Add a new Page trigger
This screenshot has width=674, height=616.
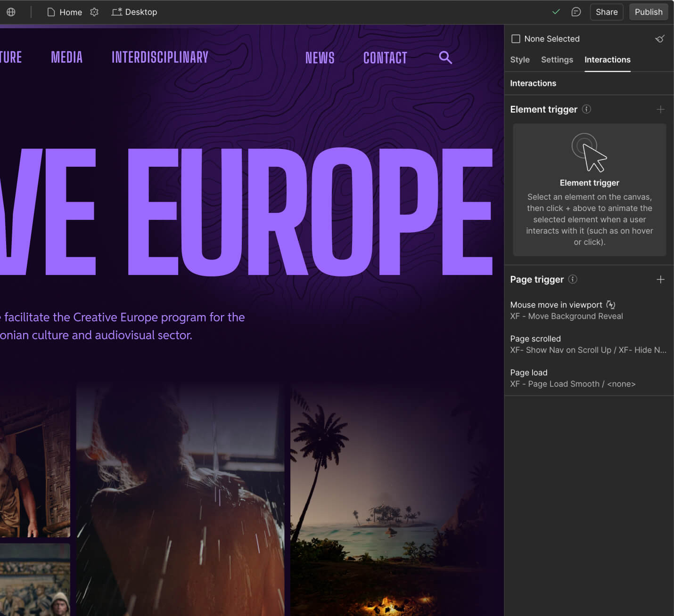click(x=660, y=279)
